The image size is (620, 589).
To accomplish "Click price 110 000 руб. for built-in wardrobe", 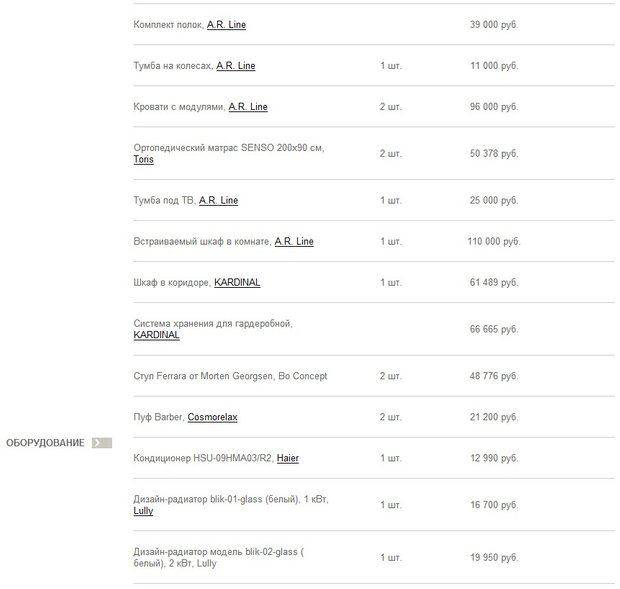I will pyautogui.click(x=494, y=242).
